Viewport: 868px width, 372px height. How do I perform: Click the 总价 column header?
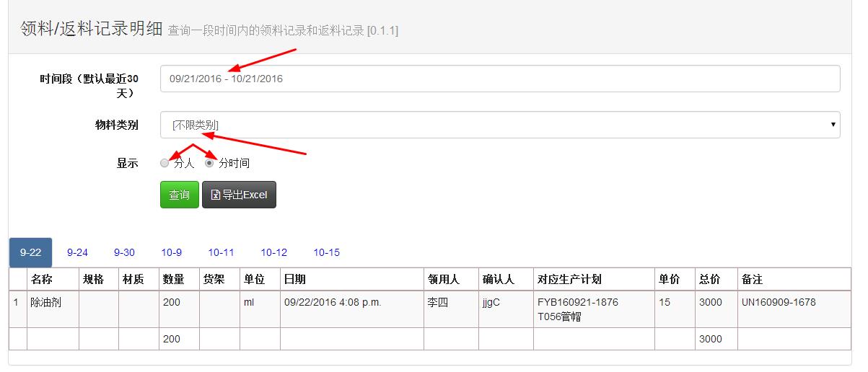[709, 279]
